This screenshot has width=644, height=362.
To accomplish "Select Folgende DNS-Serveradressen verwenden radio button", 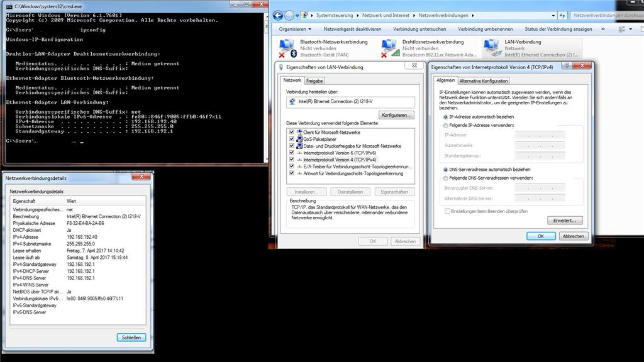I will pos(446,178).
